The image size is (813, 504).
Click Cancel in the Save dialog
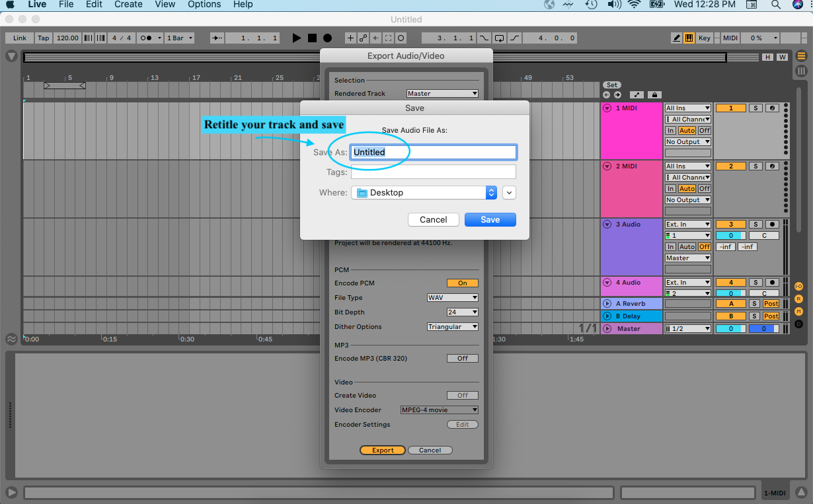(434, 220)
